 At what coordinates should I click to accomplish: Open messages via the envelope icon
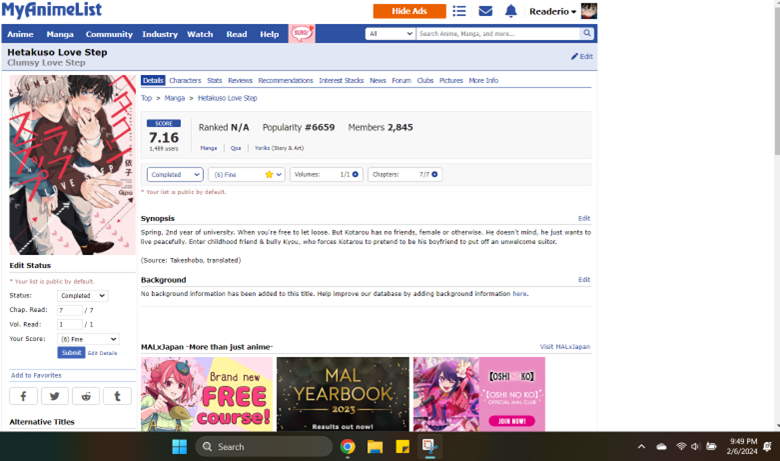pyautogui.click(x=485, y=11)
